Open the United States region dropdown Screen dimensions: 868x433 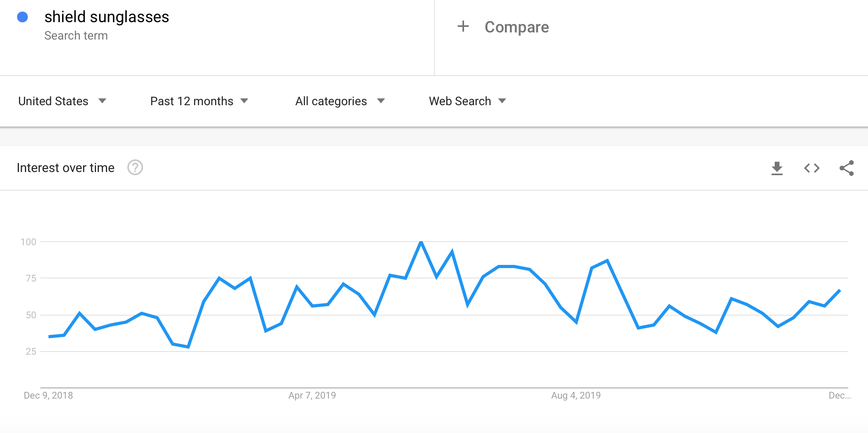pyautogui.click(x=62, y=101)
